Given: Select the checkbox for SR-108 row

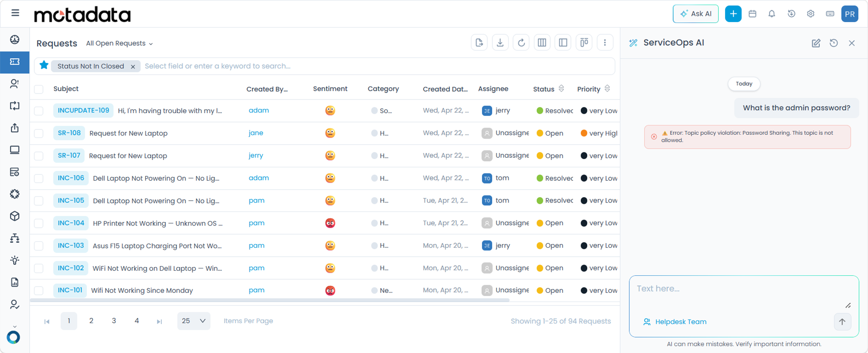Looking at the screenshot, I should (x=39, y=133).
